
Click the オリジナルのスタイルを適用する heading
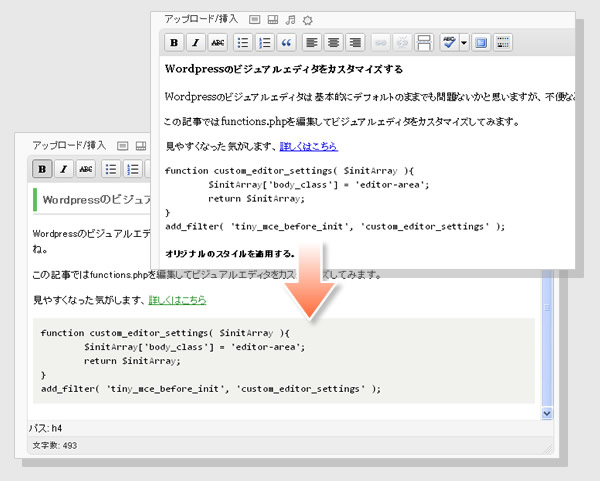[x=230, y=254]
